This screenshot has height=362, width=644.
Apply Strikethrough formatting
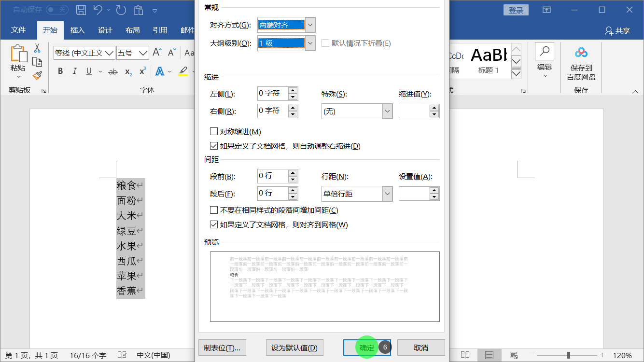(113, 71)
